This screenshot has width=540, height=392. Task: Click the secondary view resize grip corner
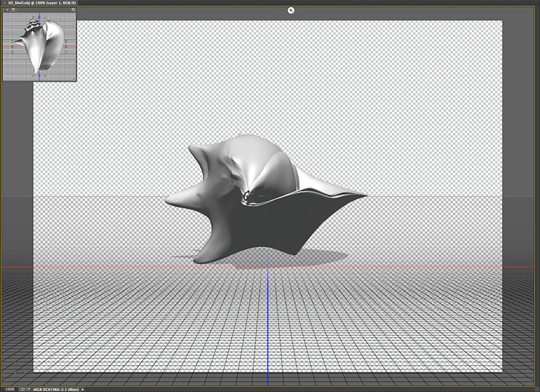[x=74, y=79]
